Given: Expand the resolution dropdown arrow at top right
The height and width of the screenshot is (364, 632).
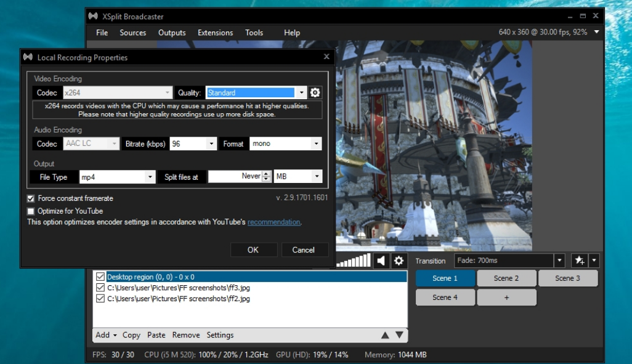Looking at the screenshot, I should tap(596, 32).
